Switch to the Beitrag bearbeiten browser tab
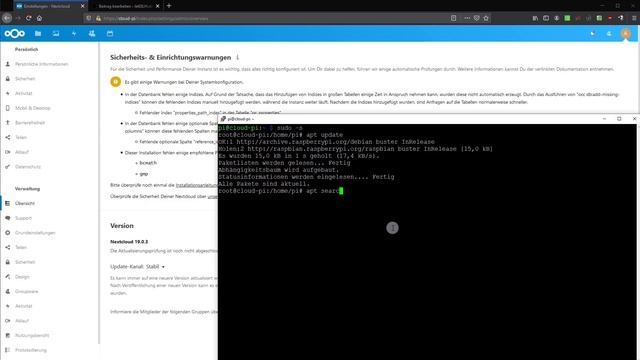This screenshot has width=640, height=360. 125,6
